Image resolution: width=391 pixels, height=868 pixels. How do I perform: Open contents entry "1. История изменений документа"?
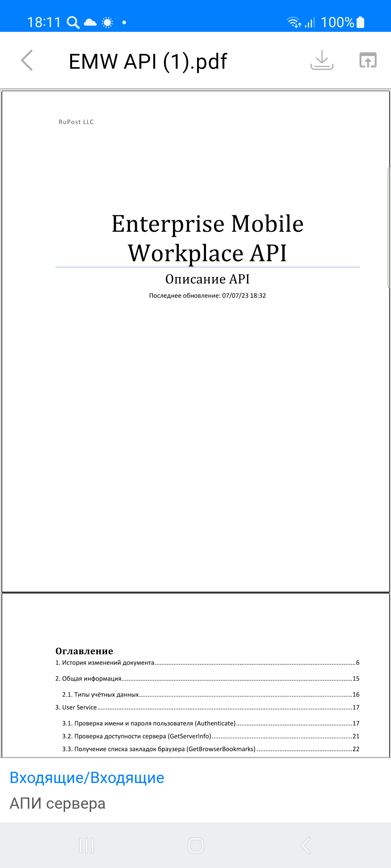coord(207,663)
